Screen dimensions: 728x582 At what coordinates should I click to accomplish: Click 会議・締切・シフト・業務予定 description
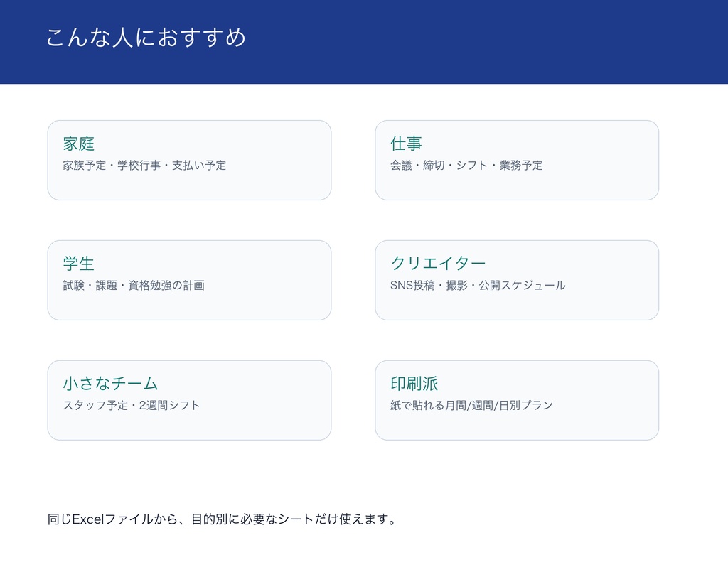(x=466, y=166)
